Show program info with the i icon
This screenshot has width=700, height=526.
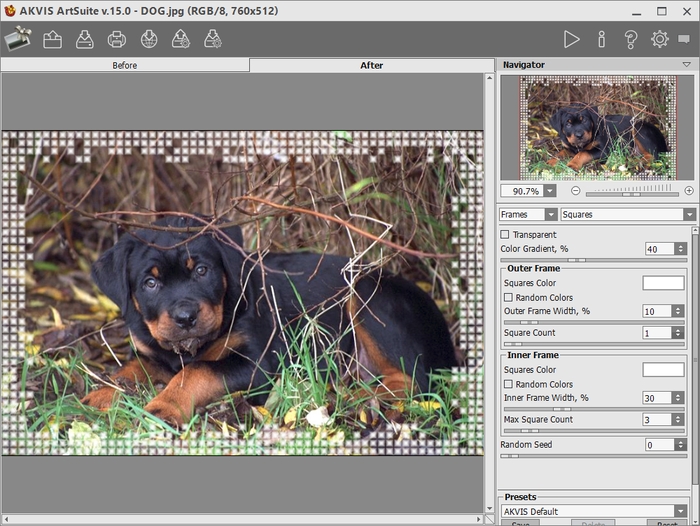(x=601, y=39)
